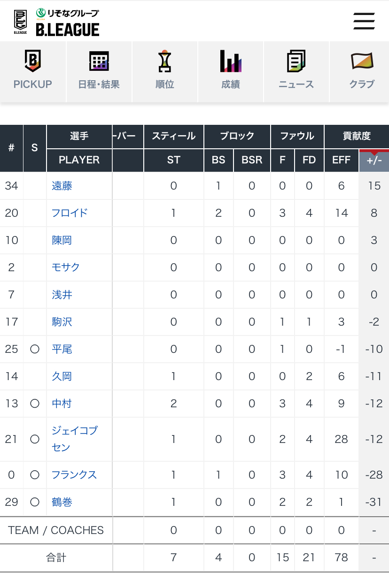Click the PLAYER column header
Screen dimensions: 389x588
[x=79, y=160]
